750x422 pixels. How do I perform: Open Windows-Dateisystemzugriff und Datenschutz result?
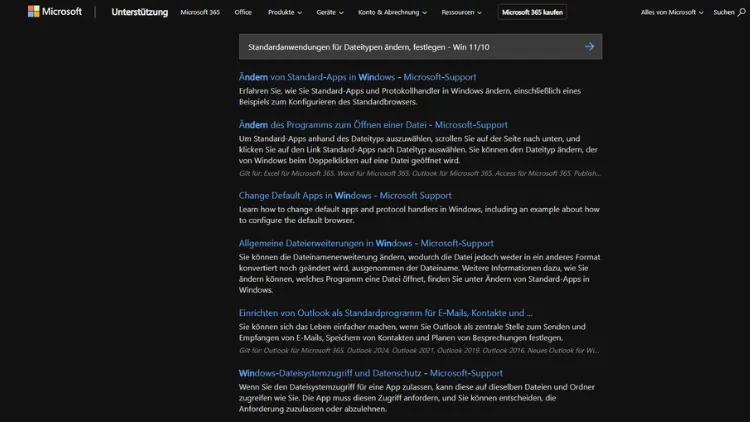point(370,373)
